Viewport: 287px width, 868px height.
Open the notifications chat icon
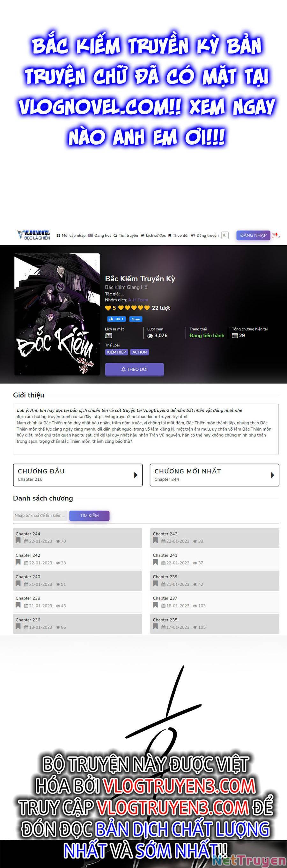click(276, 235)
